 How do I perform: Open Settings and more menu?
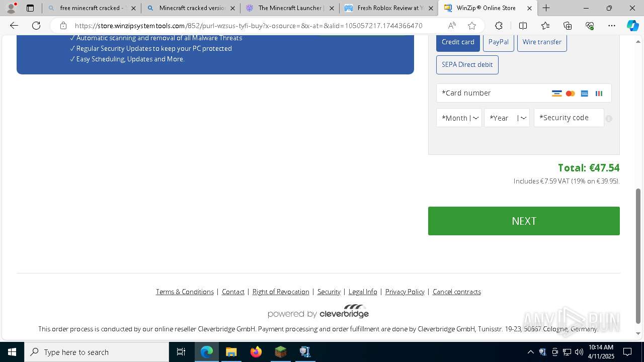612,26
